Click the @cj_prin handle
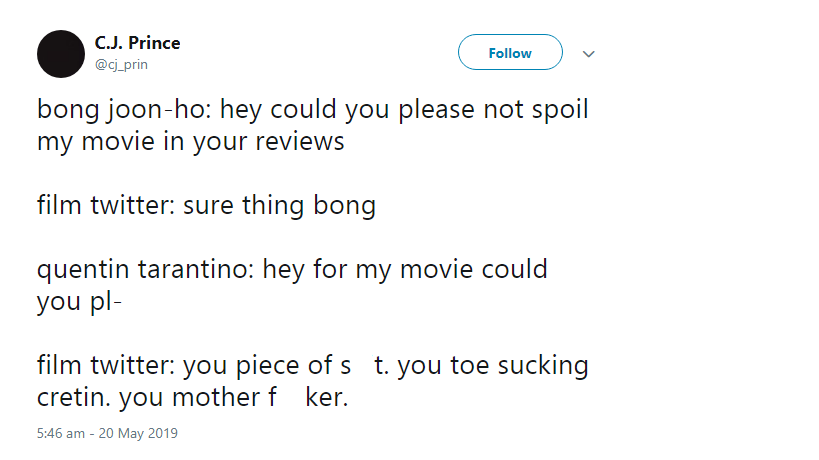 point(128,65)
